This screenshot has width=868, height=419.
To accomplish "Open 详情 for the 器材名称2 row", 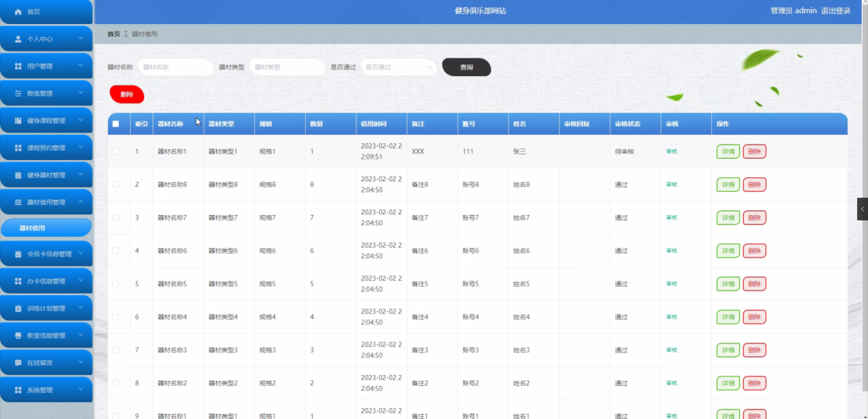I will pyautogui.click(x=728, y=383).
